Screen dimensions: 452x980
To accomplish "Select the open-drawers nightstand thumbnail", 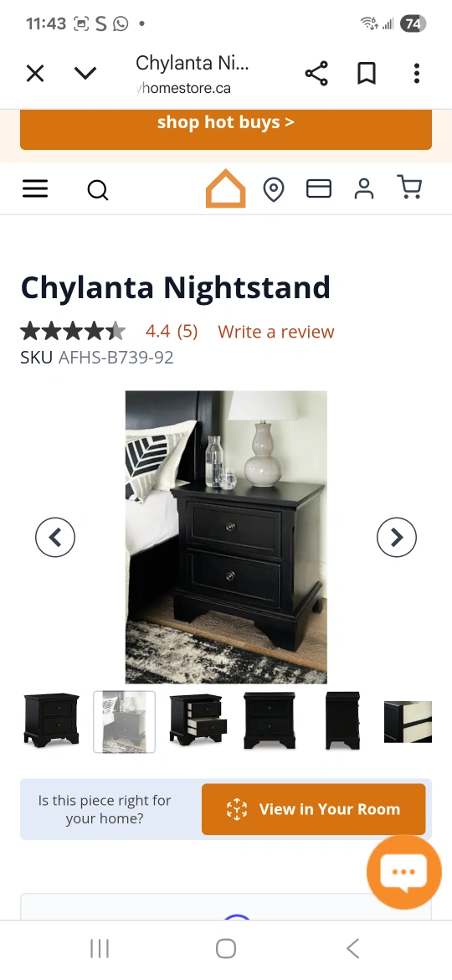I will 198,720.
